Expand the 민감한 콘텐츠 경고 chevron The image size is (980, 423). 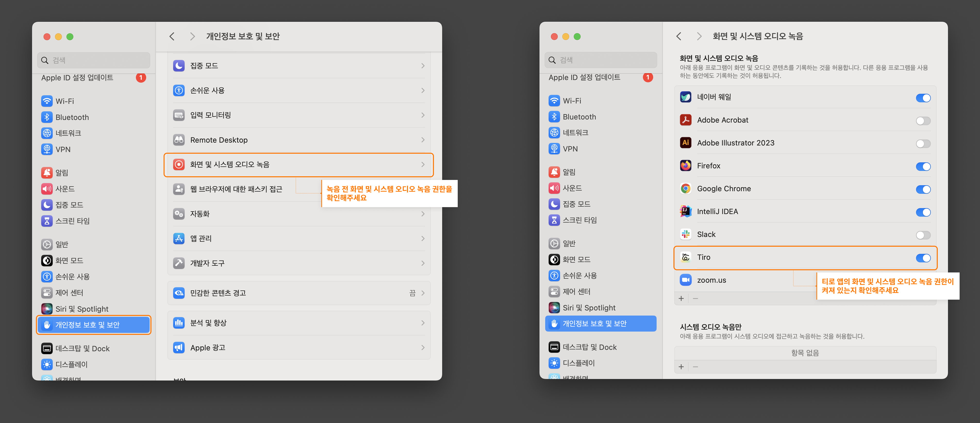pos(423,293)
